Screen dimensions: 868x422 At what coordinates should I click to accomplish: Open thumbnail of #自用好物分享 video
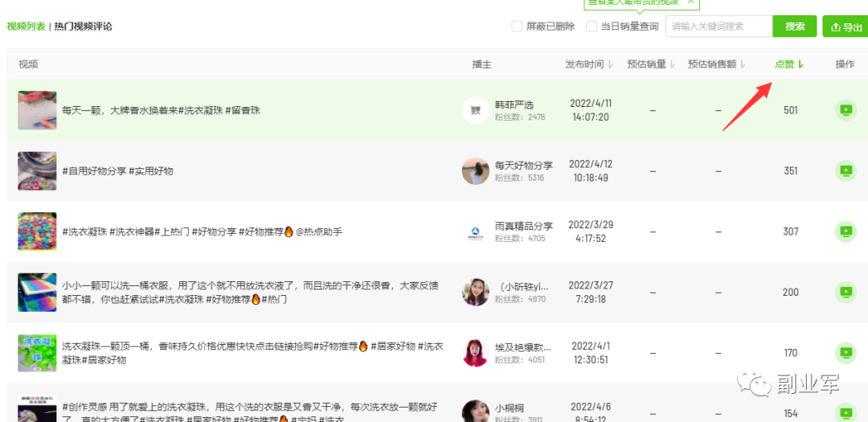coord(37,170)
